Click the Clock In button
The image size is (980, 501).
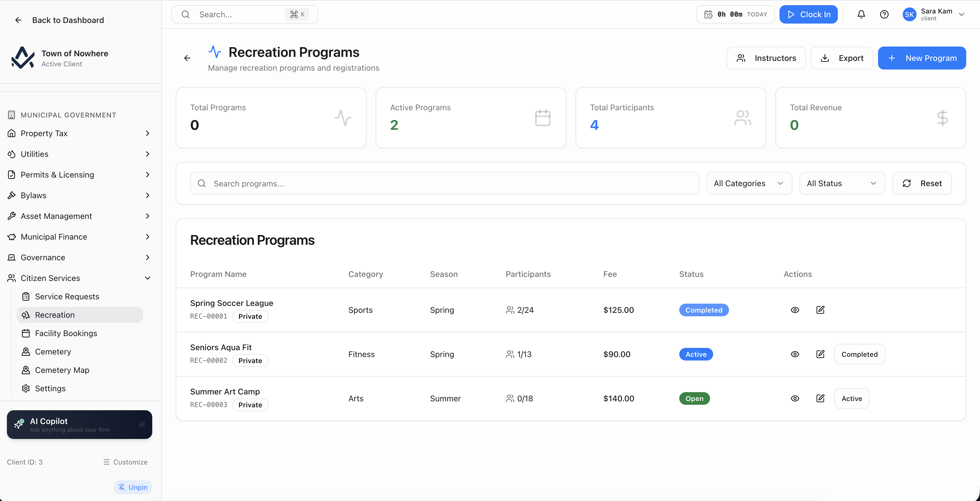pyautogui.click(x=809, y=14)
